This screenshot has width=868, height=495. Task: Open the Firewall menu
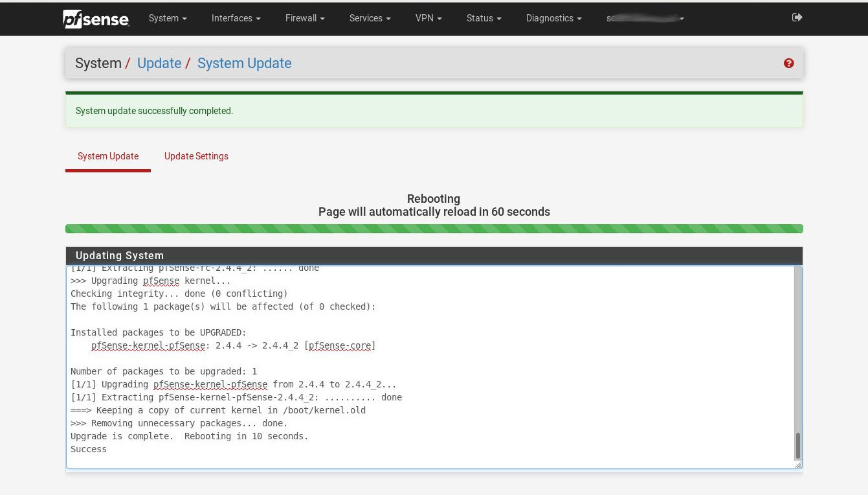click(305, 18)
